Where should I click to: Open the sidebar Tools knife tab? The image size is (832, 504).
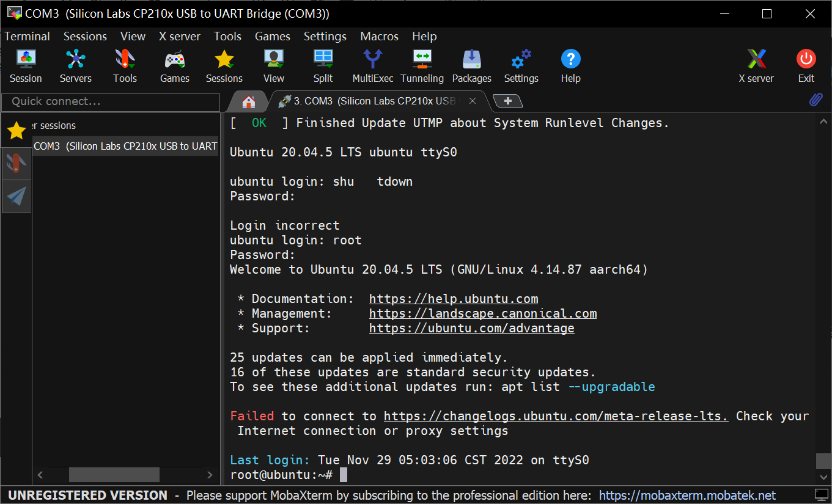17,163
